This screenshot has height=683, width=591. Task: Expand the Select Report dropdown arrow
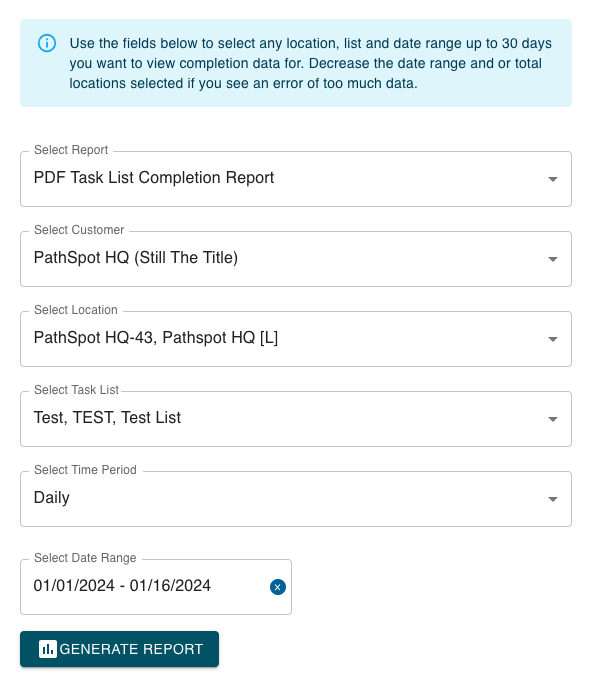click(552, 179)
